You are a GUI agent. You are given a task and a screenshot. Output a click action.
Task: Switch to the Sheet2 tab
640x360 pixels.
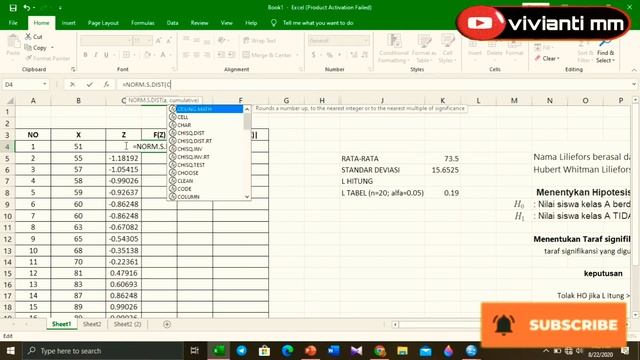tap(92, 324)
